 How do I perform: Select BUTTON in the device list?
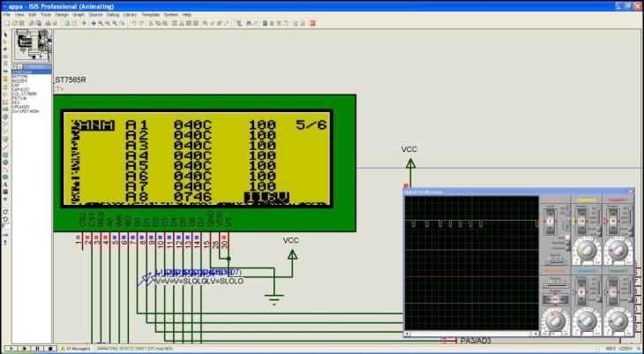click(19, 77)
